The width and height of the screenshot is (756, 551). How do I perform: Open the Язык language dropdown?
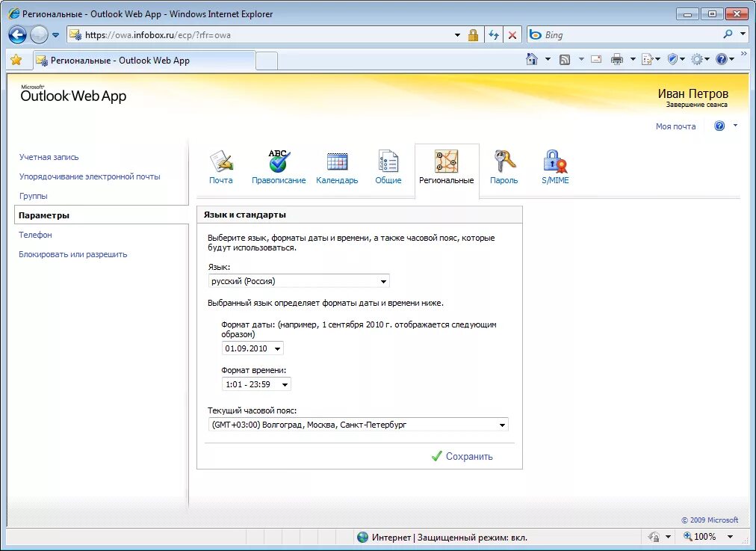click(299, 281)
